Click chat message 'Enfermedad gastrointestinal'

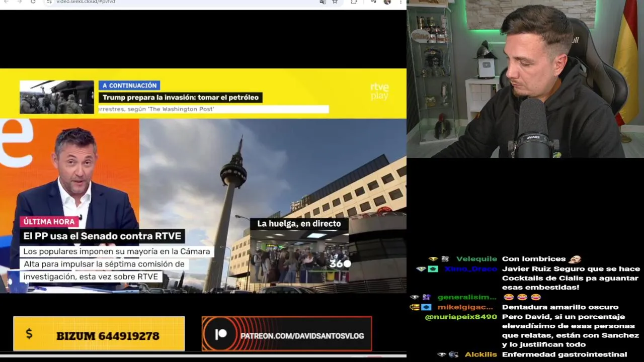click(x=565, y=354)
